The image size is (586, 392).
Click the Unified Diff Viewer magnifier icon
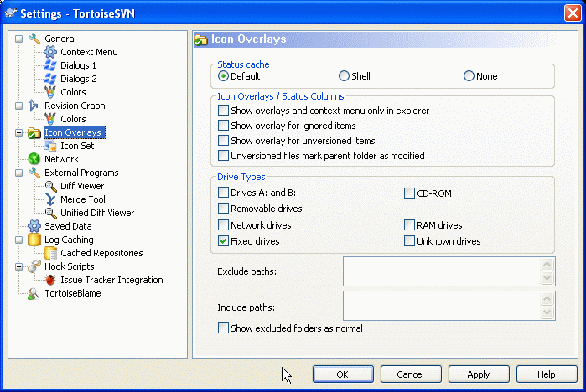(x=50, y=213)
